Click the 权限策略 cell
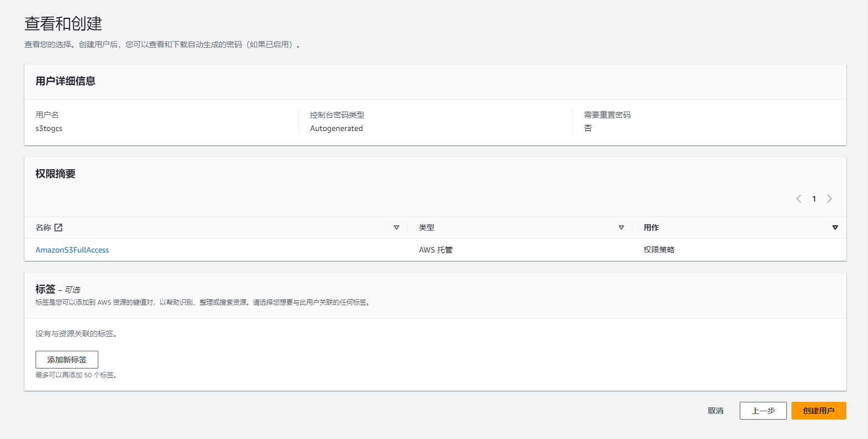This screenshot has height=439, width=868. (659, 250)
